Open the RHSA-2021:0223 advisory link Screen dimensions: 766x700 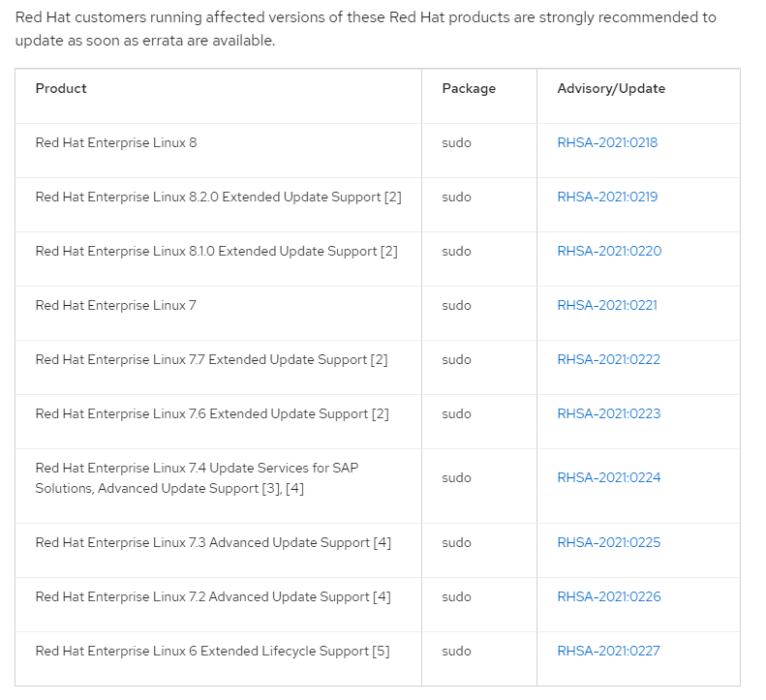pos(608,413)
